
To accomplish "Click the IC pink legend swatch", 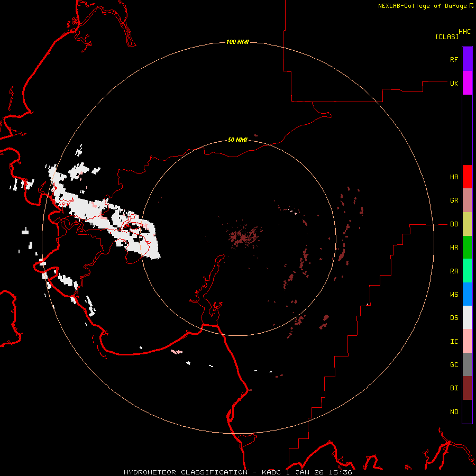I will pyautogui.click(x=467, y=341).
